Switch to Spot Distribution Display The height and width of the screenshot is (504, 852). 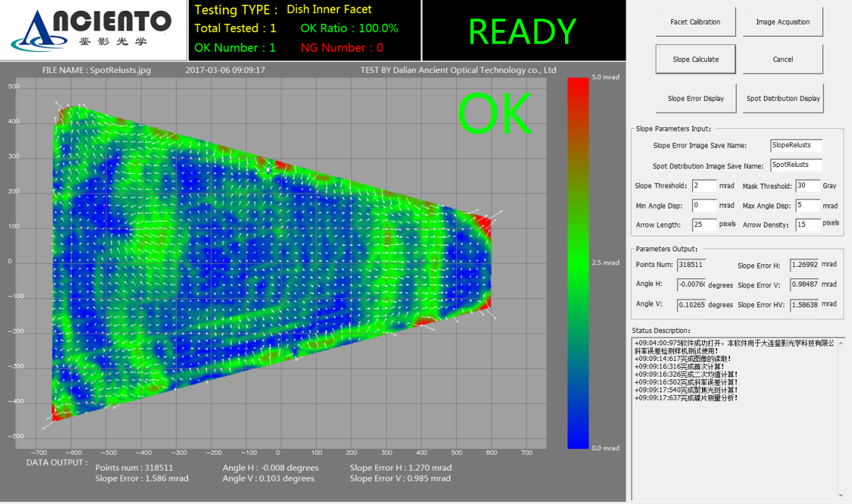coord(782,98)
